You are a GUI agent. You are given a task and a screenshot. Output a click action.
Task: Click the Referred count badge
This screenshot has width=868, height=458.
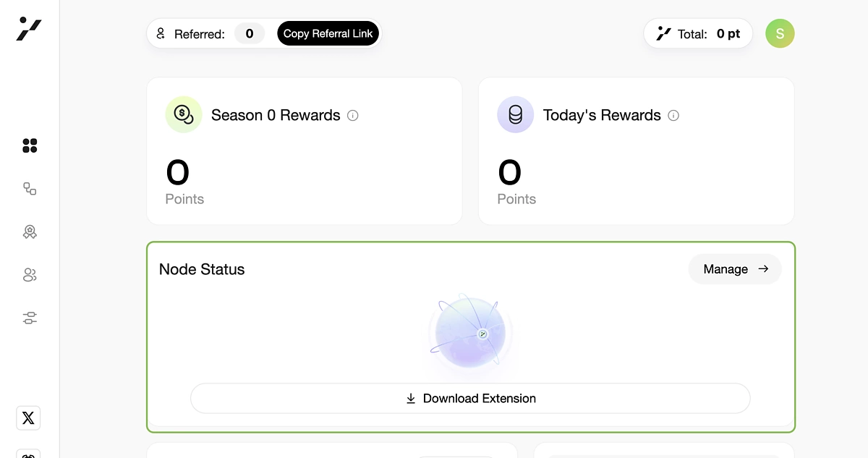click(x=250, y=33)
